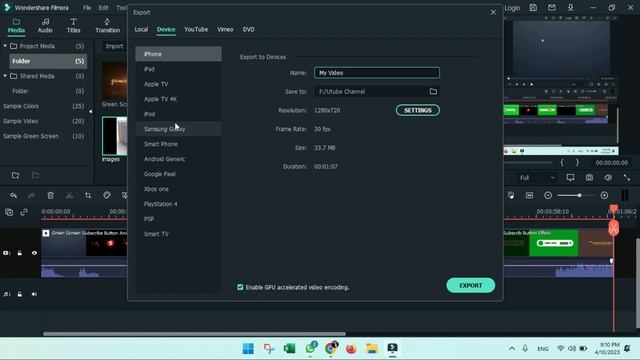
Task: Select iPad in the device list
Action: pos(179,69)
